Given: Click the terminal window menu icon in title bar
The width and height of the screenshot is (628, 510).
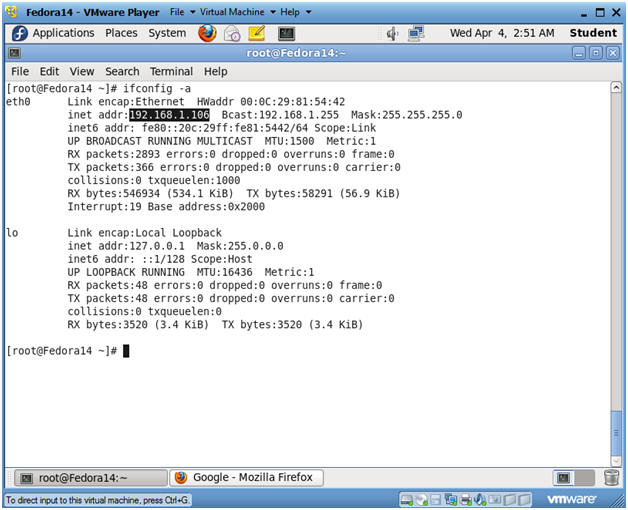Looking at the screenshot, I should (x=14, y=53).
